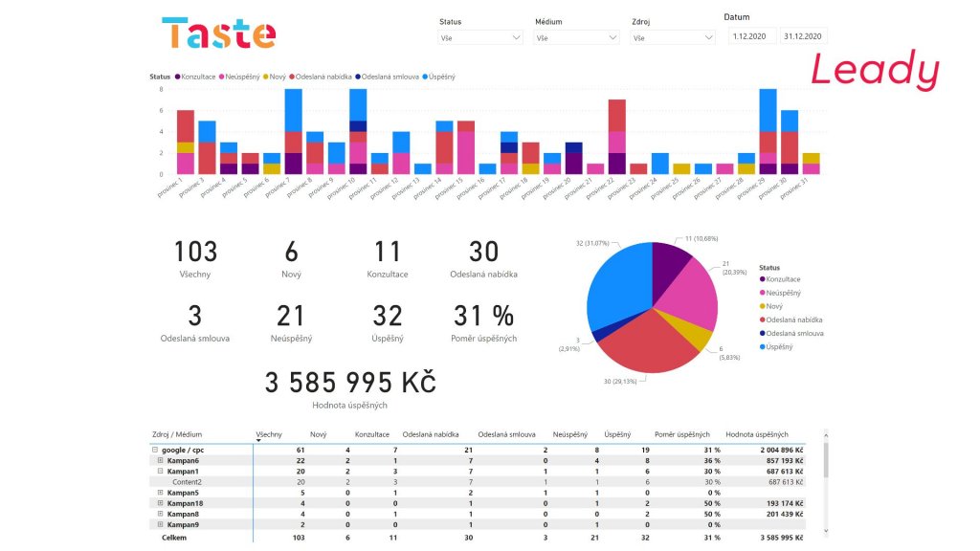Viewport: 980px width, 551px height.
Task: Collapse the Kampan1 row
Action: pos(161,472)
